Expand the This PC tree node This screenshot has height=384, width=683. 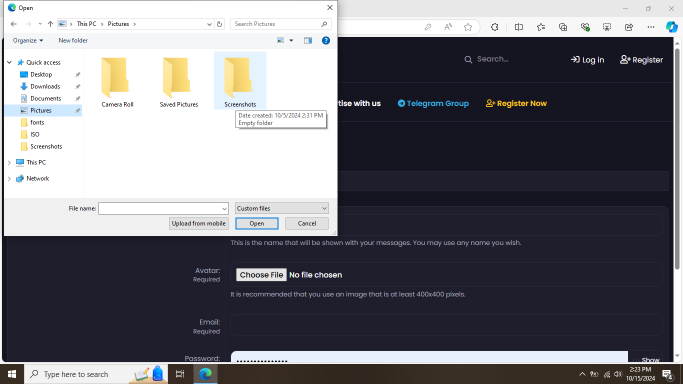click(x=9, y=162)
